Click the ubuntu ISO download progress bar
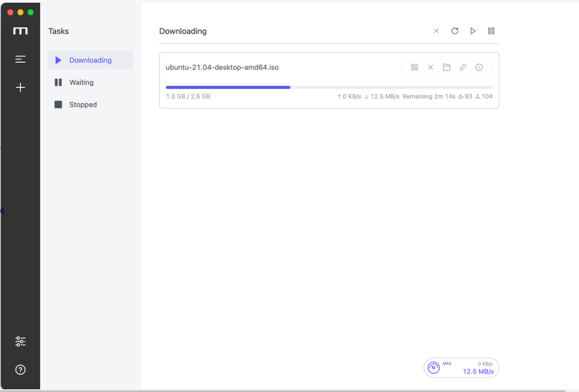The width and height of the screenshot is (579, 392). coord(329,87)
